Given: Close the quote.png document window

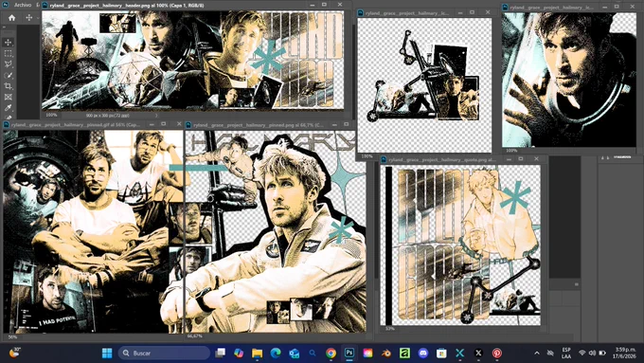Looking at the screenshot, I should pos(536,159).
